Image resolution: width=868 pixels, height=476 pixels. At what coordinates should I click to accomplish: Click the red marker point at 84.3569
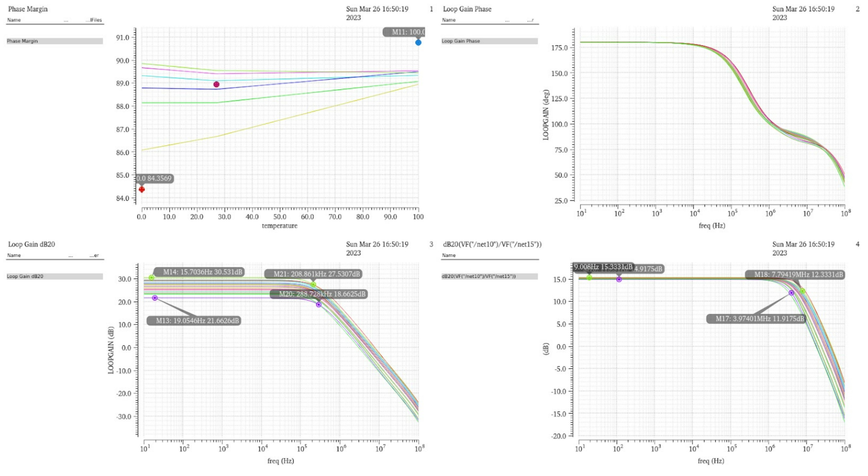142,190
